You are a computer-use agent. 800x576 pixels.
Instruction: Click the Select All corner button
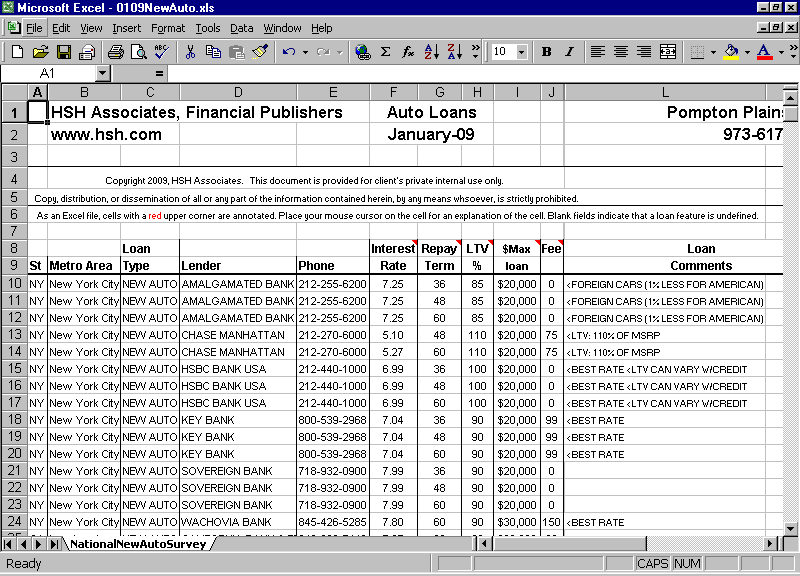14,92
